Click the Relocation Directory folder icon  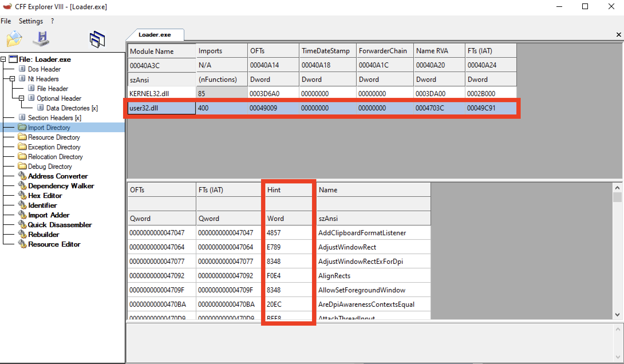[22, 156]
